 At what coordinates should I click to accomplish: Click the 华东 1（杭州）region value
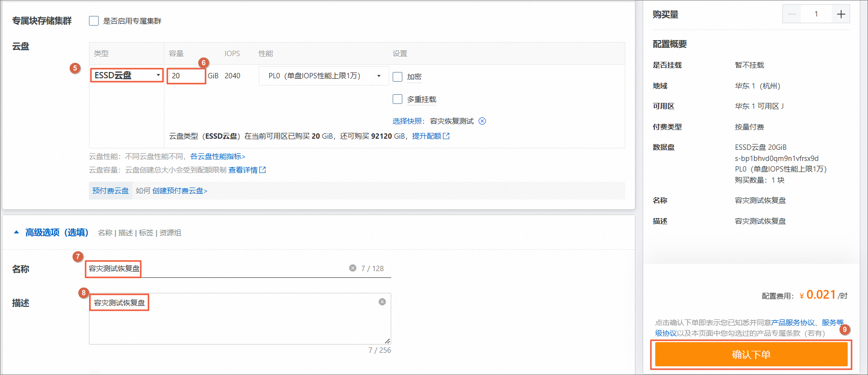758,86
